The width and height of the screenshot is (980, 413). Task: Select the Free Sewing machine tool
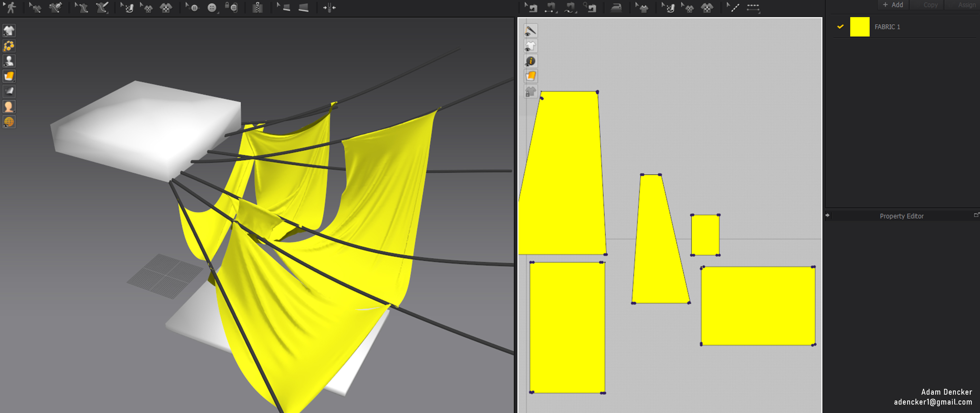coord(570,7)
